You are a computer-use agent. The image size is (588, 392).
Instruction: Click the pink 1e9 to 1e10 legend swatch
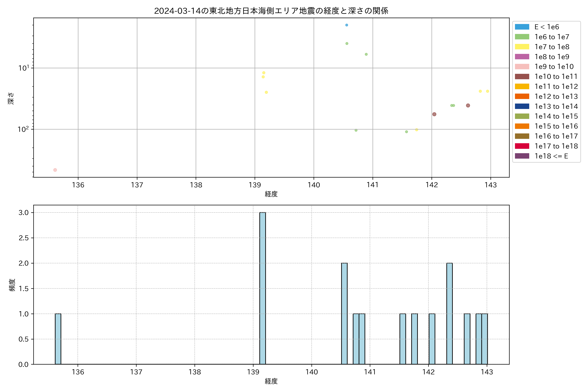click(522, 66)
